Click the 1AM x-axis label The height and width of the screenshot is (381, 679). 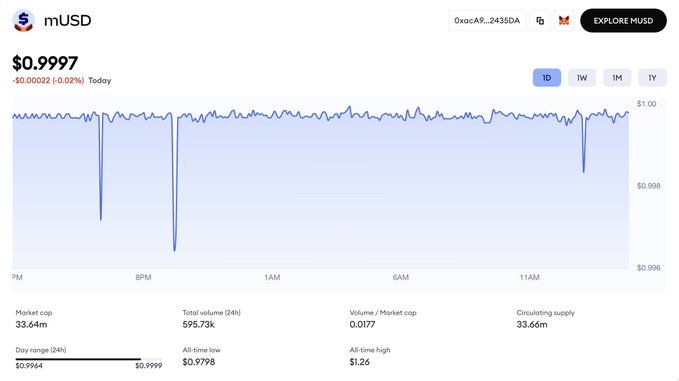[272, 277]
